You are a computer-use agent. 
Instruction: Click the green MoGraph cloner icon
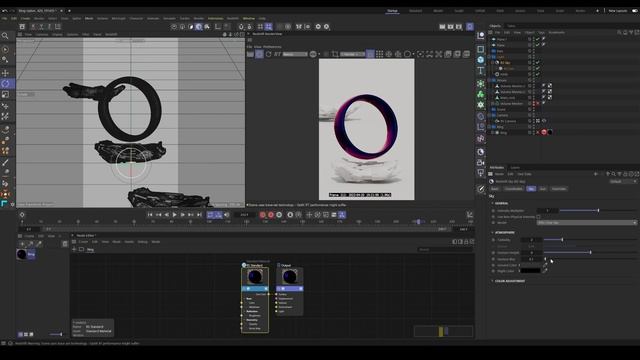pyautogui.click(x=481, y=84)
